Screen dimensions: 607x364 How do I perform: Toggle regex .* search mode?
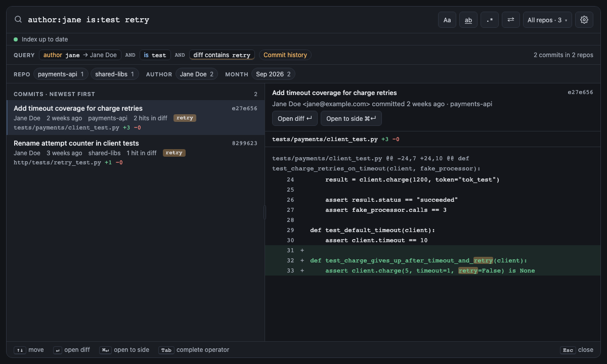pos(490,20)
